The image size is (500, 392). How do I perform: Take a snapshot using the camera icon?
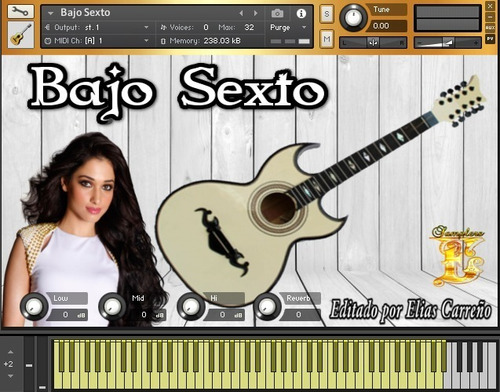tap(277, 13)
